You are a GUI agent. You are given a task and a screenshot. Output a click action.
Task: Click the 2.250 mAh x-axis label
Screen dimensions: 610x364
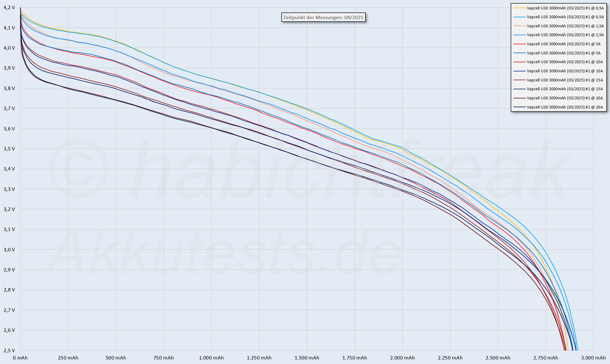[450, 358]
